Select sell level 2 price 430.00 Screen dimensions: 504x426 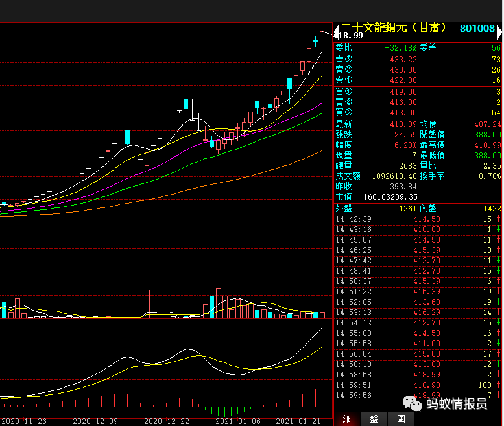[403, 70]
